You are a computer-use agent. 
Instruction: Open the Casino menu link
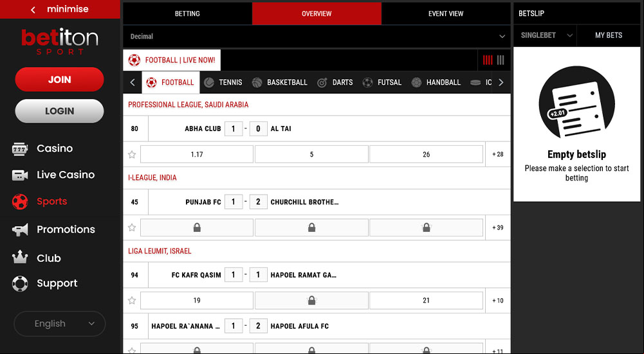(55, 148)
